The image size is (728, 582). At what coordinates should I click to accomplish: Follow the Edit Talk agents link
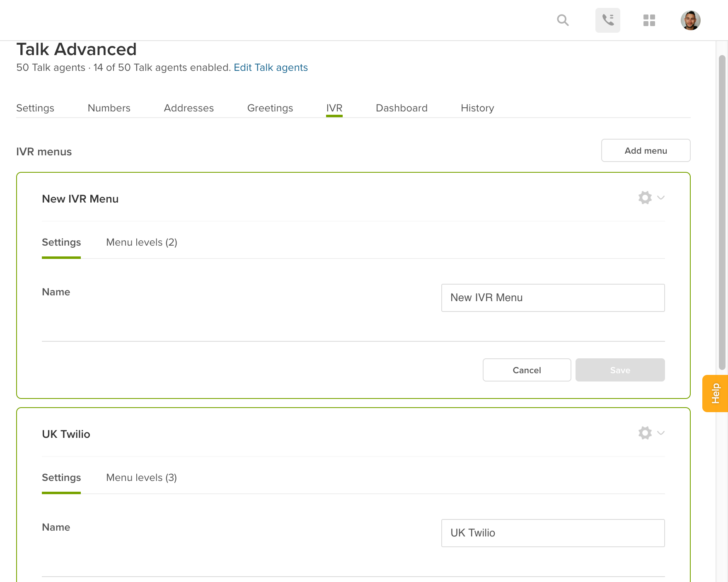point(271,68)
